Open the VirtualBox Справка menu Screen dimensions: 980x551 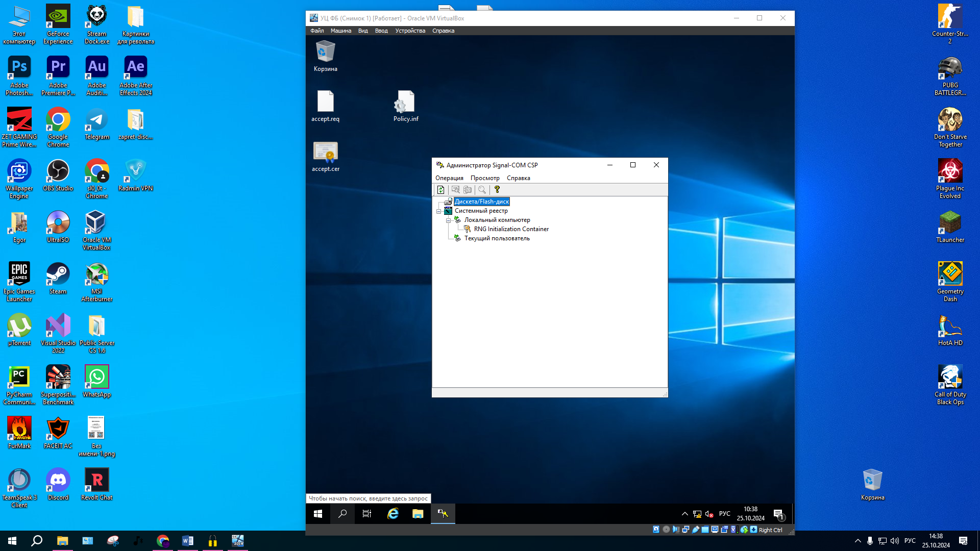(x=443, y=31)
